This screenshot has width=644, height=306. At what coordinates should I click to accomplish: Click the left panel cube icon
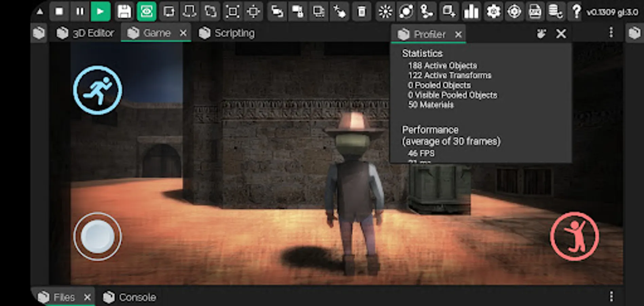click(x=39, y=33)
